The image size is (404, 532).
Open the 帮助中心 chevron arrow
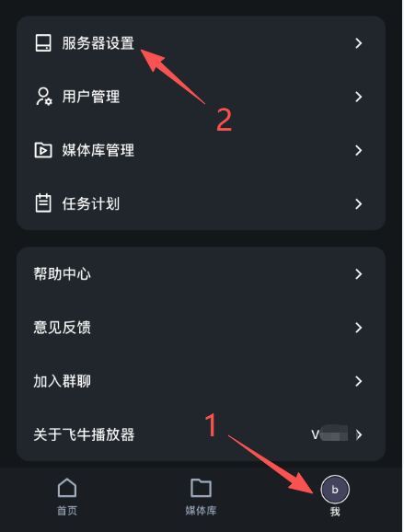(x=359, y=274)
